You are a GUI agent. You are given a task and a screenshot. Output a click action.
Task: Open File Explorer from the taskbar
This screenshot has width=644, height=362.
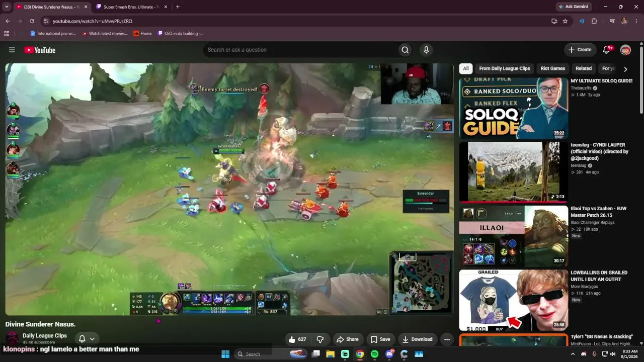click(331, 354)
